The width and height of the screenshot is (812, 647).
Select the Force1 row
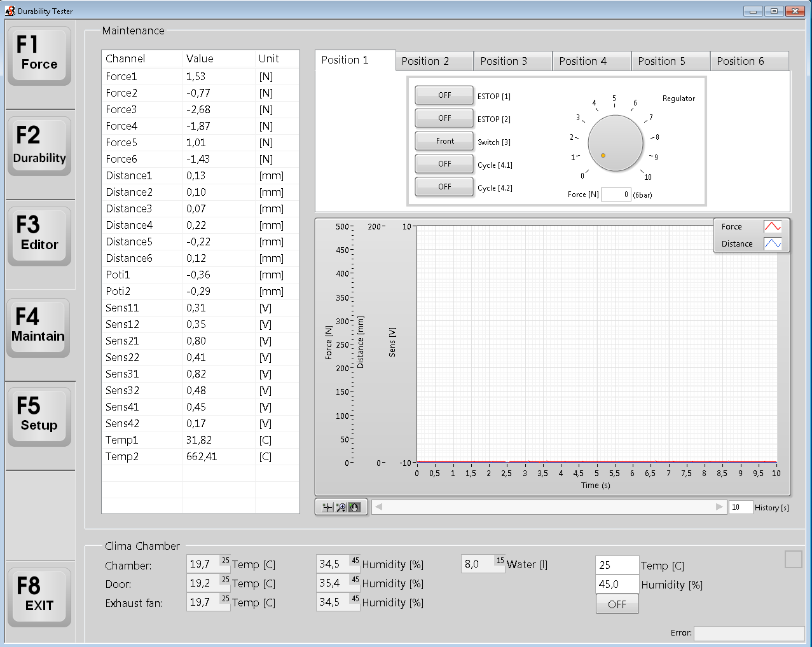[x=200, y=76]
